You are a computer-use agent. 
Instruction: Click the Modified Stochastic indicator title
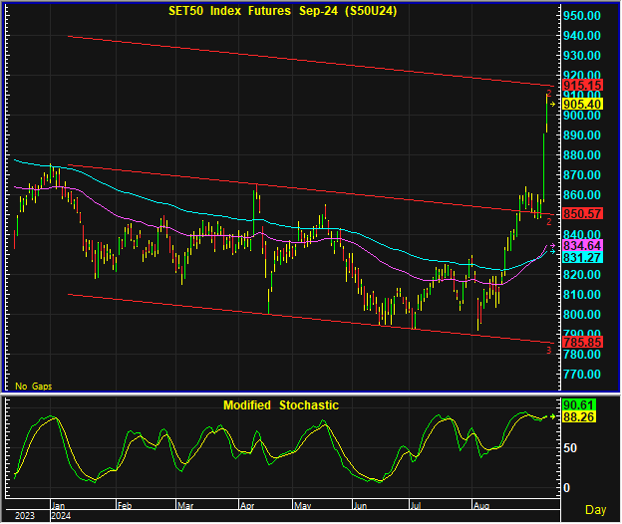[281, 405]
